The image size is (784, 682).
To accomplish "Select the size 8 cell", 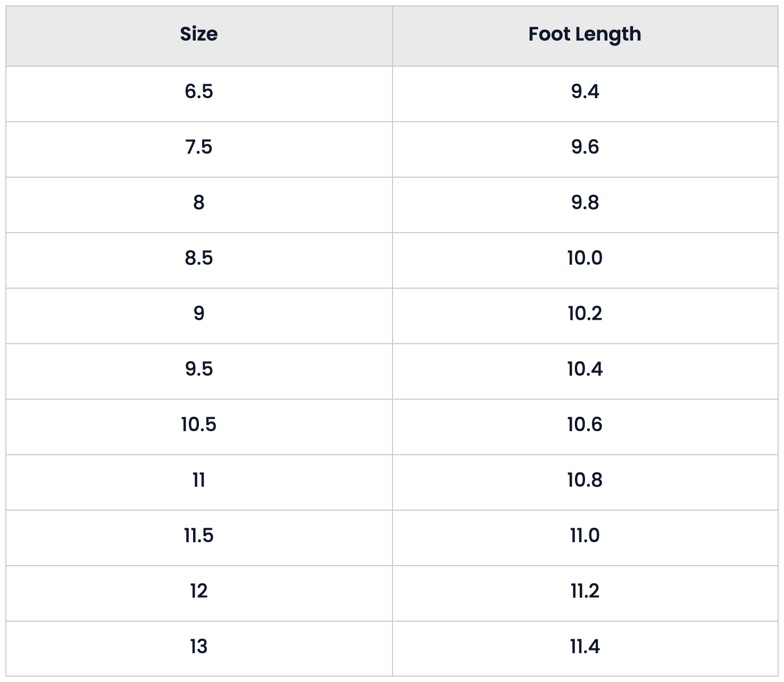I will [199, 205].
